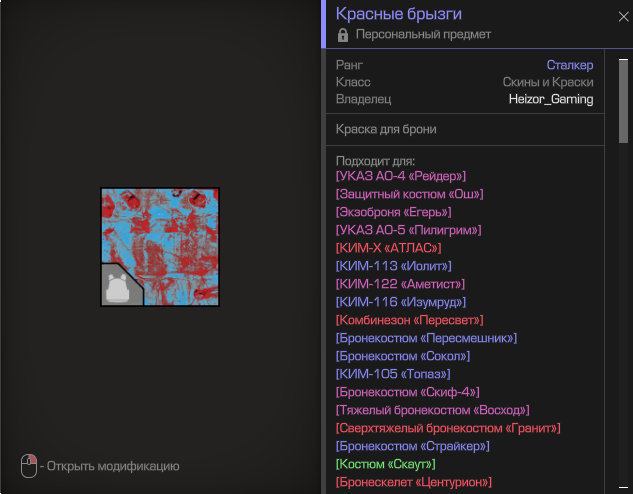
Task: Click the Красные брызги title text
Action: (399, 14)
